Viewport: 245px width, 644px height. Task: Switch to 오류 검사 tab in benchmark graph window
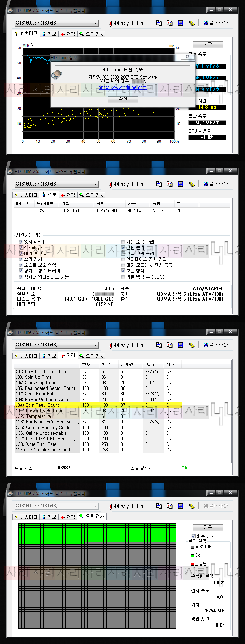(x=92, y=34)
